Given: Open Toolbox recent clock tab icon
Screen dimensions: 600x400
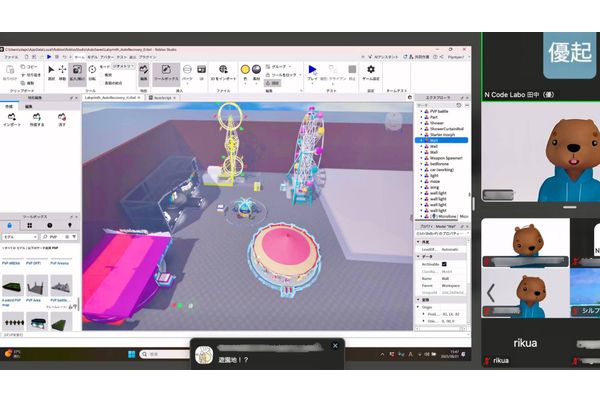Looking at the screenshot, I should tap(50, 225).
